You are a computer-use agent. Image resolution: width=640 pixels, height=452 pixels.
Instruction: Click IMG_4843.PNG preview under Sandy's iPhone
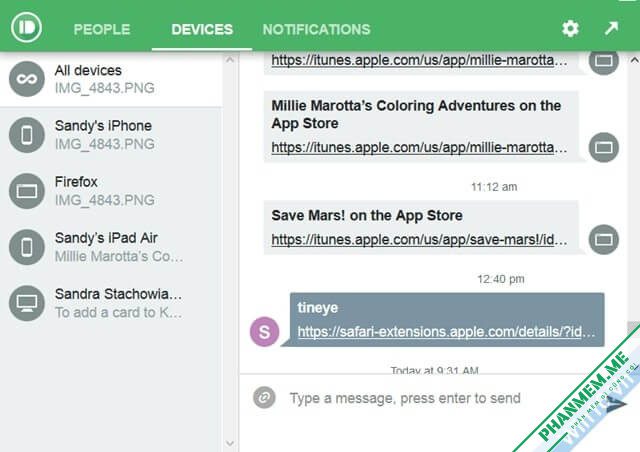pos(104,144)
